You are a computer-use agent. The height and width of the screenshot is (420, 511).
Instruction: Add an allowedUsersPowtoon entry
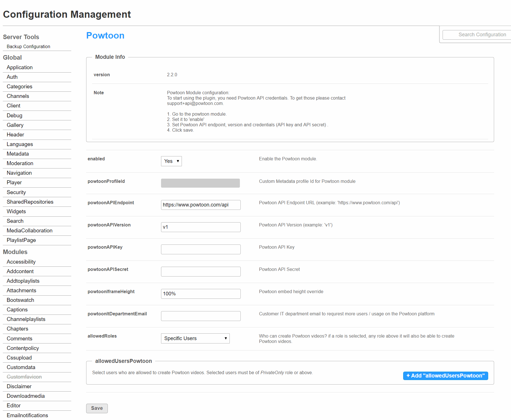pos(445,376)
